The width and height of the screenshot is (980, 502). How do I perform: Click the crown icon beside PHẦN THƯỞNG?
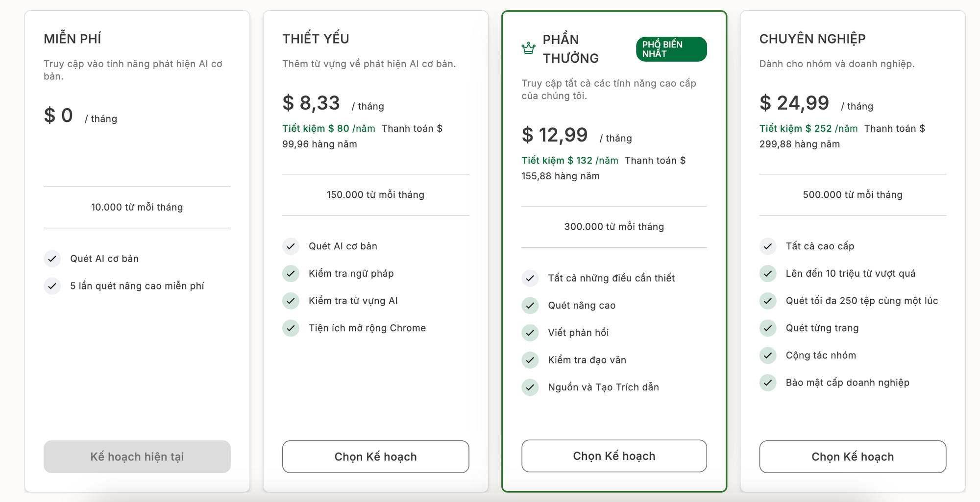528,48
